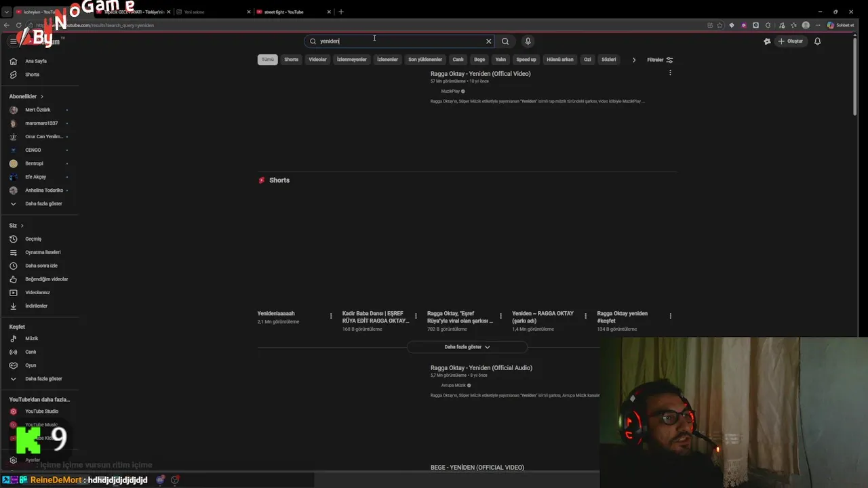
Task: Open Beğendiğim videolar liked videos
Action: 39,279
